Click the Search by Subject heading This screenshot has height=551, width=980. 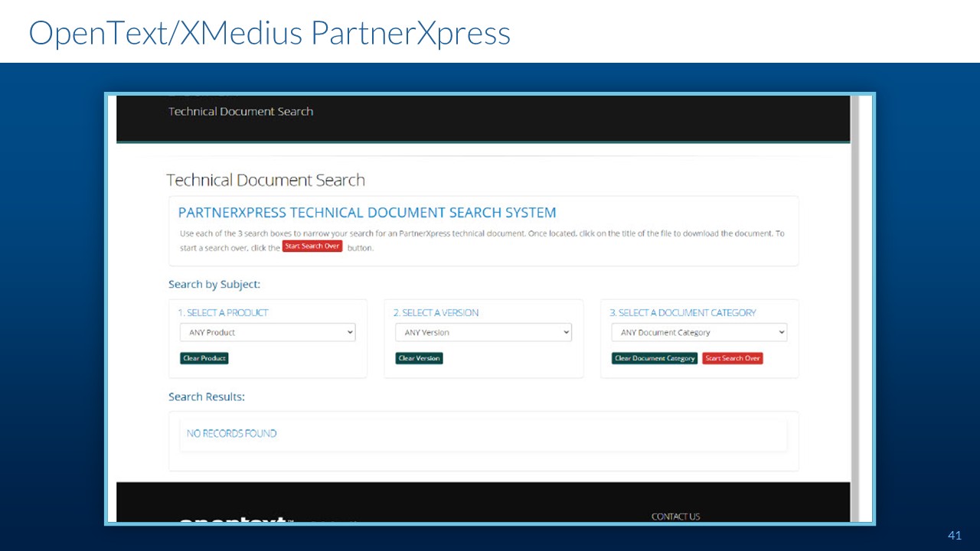coord(214,285)
